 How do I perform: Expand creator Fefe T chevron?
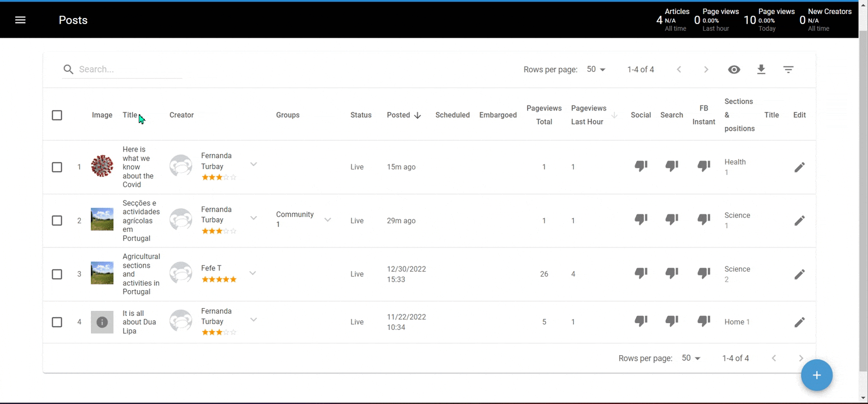coord(253,273)
